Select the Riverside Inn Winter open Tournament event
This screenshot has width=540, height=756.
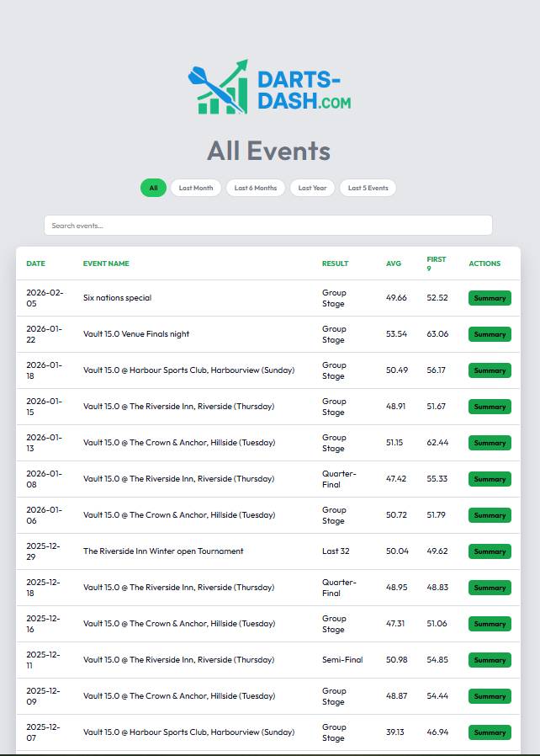[x=164, y=551]
